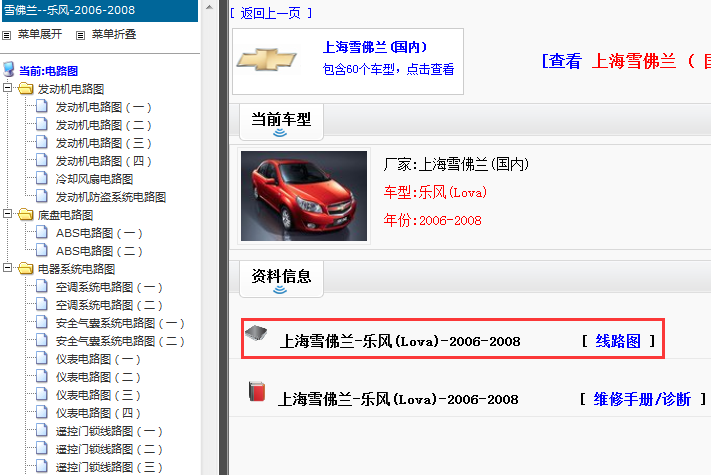
Task: Click page icon of 发动机电路图（二）
Action: point(42,124)
